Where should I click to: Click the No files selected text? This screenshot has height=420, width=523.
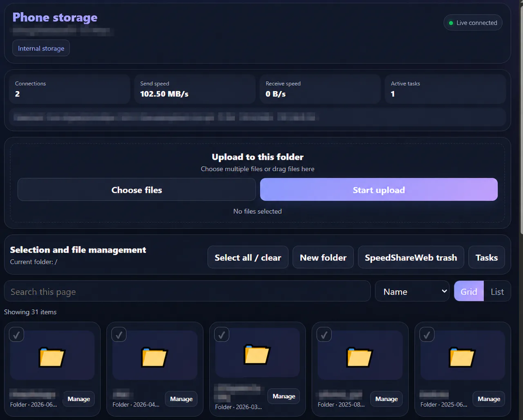pos(257,211)
